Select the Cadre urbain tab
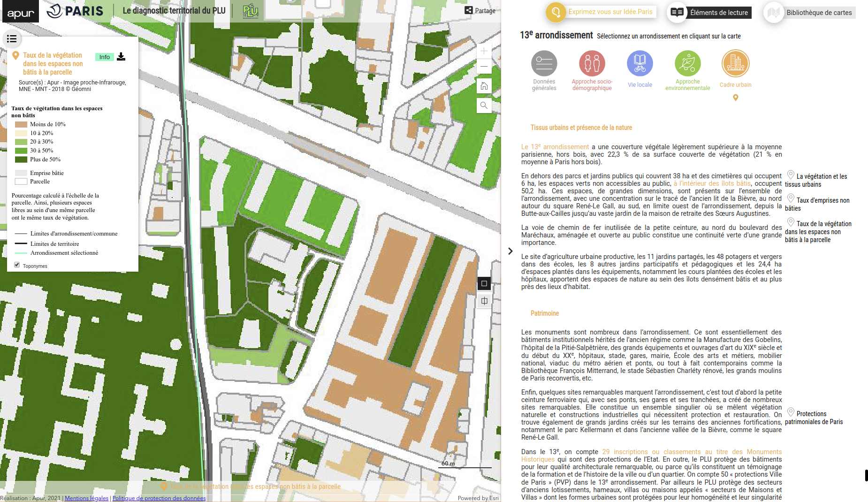The height and width of the screenshot is (502, 868). point(735,64)
